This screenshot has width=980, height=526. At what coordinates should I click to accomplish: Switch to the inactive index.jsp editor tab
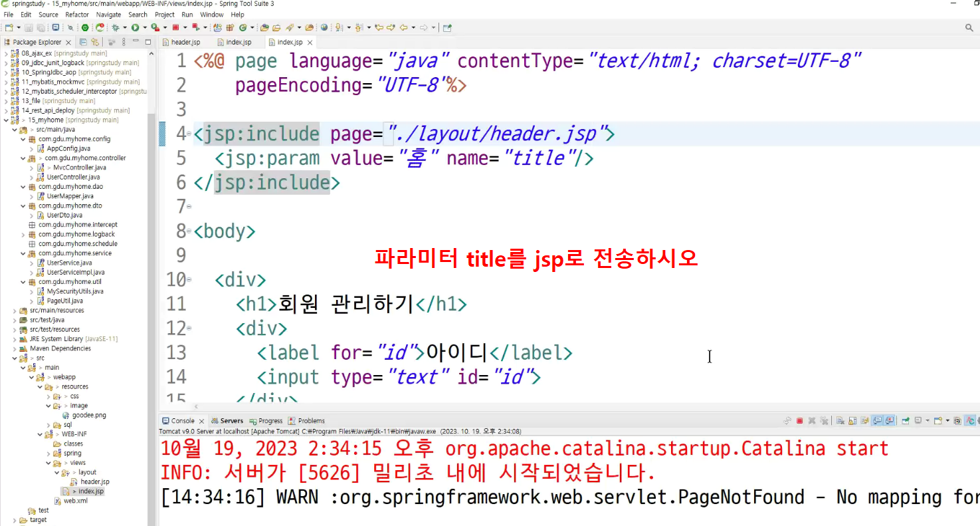click(x=235, y=42)
